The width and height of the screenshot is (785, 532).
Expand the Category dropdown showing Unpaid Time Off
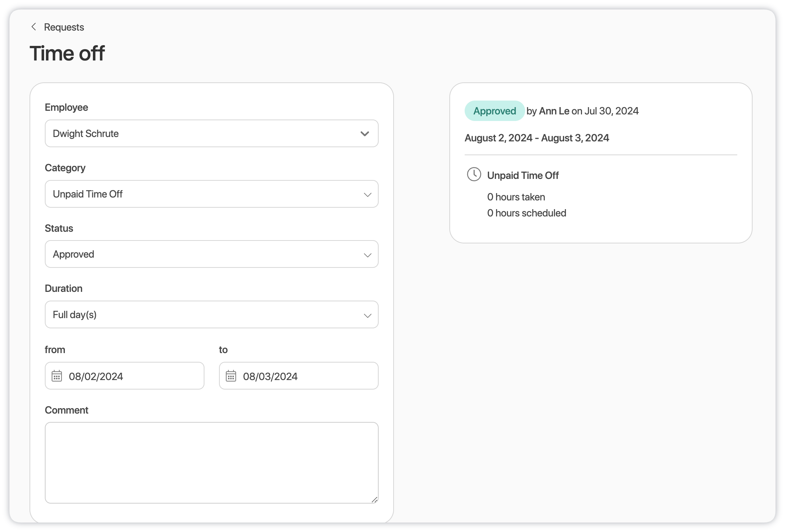pos(204,194)
